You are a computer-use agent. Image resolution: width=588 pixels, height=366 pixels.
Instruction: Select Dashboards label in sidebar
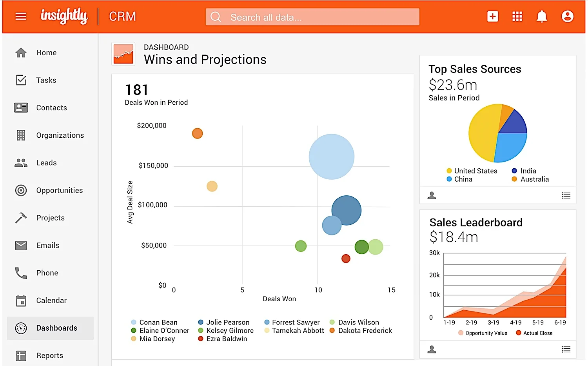point(57,328)
